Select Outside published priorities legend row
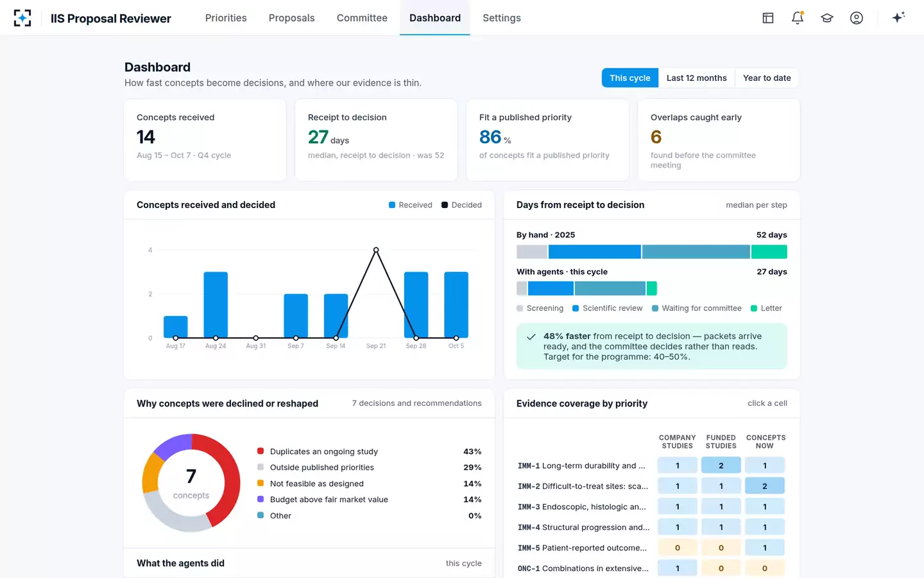This screenshot has width=924, height=578. click(370, 468)
